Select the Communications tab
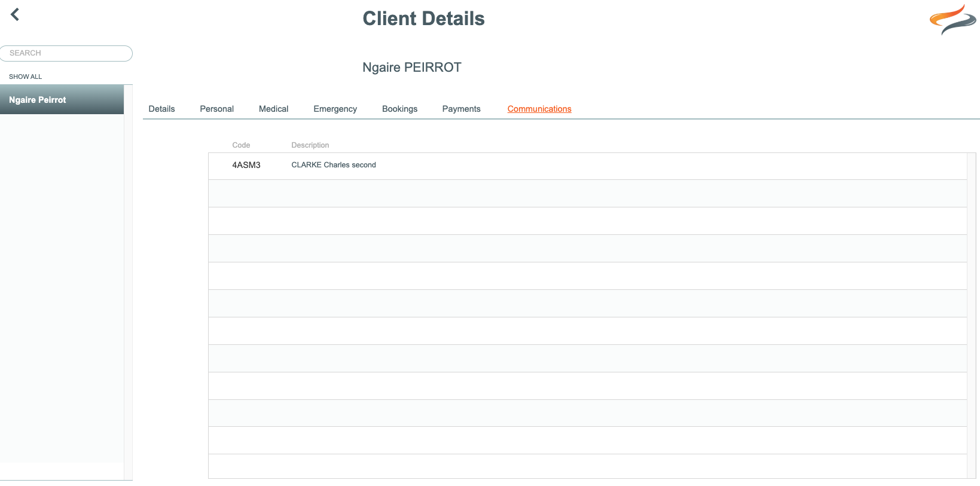The height and width of the screenshot is (486, 980). pos(539,109)
